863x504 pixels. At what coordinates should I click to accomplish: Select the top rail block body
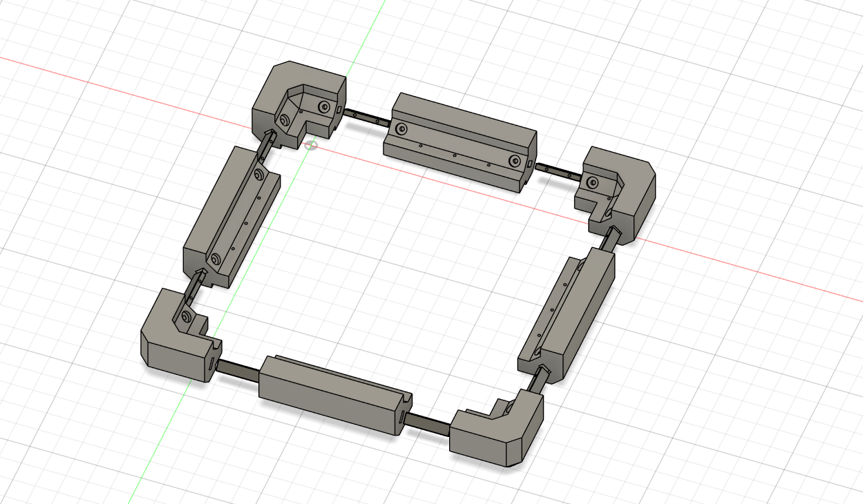pos(459,142)
